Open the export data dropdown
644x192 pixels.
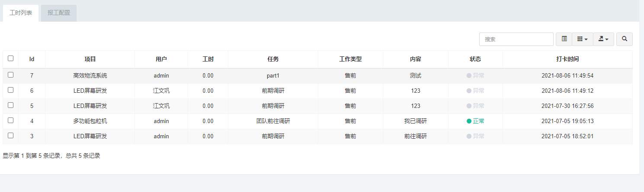pyautogui.click(x=603, y=39)
